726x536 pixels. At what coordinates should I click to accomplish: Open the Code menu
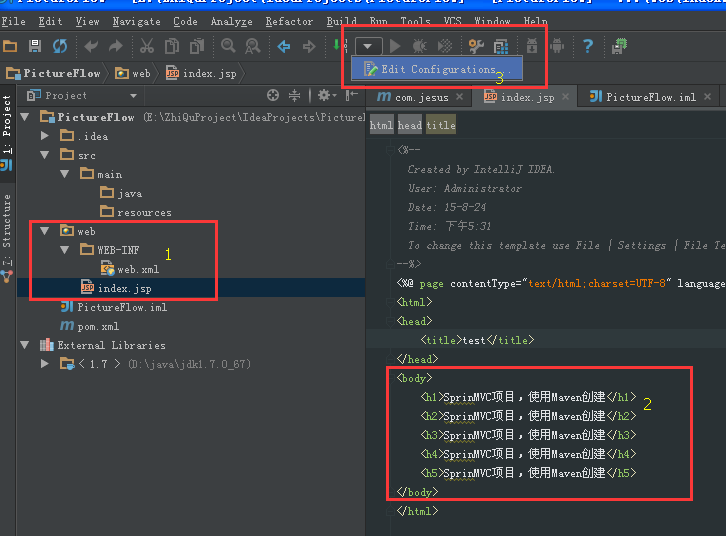click(185, 21)
